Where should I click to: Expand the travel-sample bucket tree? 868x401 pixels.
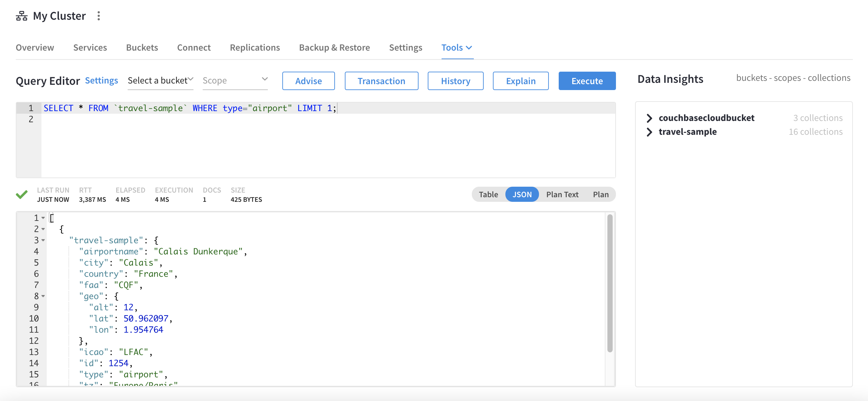click(x=649, y=132)
